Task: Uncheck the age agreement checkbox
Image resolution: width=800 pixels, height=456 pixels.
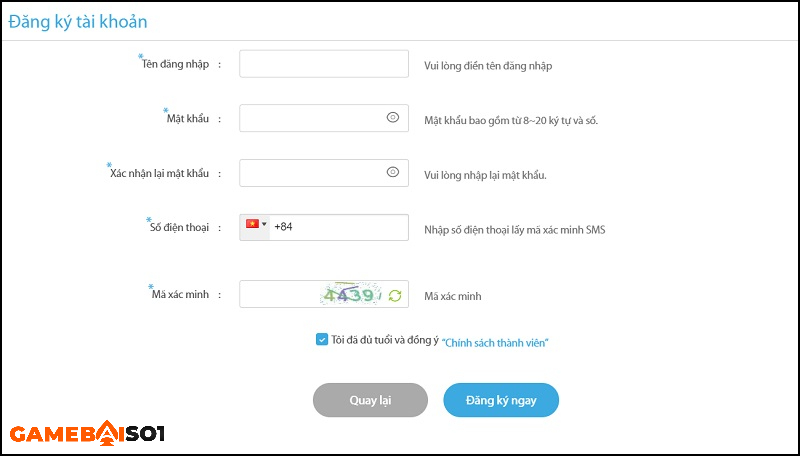Action: point(321,340)
